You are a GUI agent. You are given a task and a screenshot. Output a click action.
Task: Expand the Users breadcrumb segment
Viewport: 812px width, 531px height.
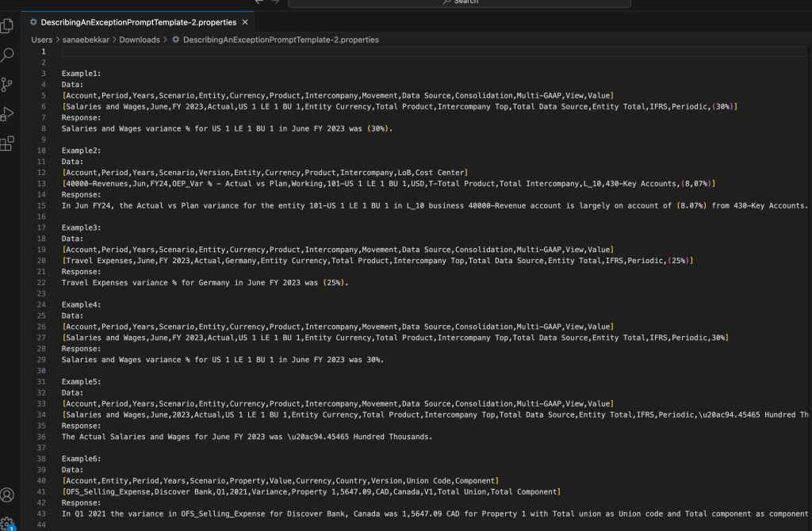(x=42, y=40)
